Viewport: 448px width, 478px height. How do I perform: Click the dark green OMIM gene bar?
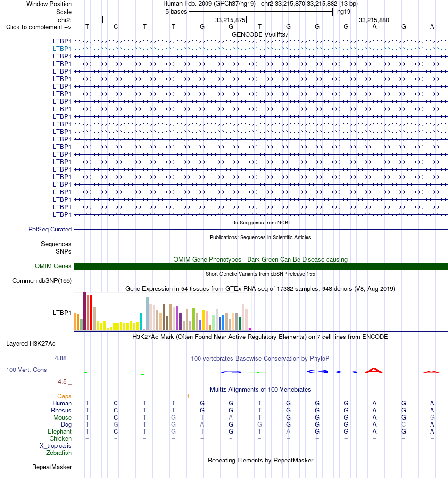click(x=261, y=266)
